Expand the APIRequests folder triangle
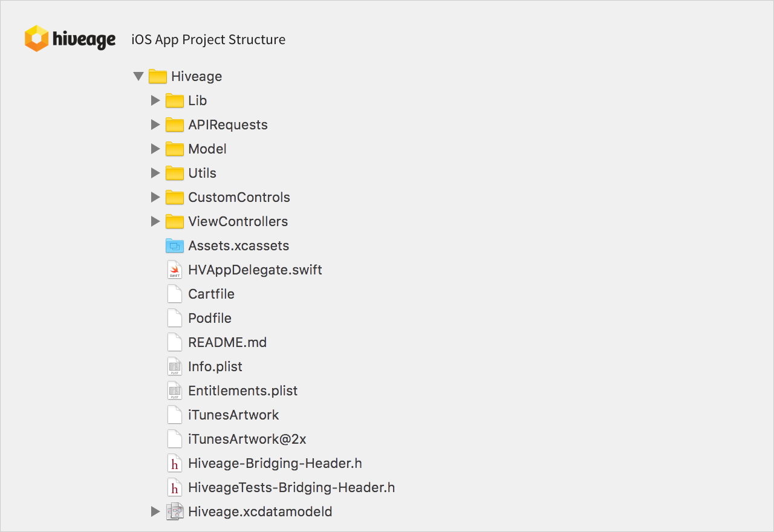774x532 pixels. pos(155,125)
